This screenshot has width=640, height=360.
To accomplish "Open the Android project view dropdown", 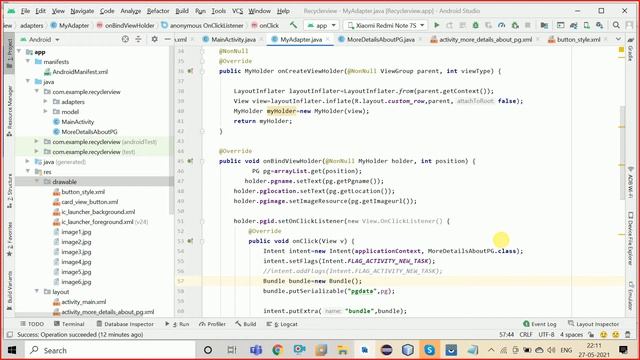I will pos(40,40).
